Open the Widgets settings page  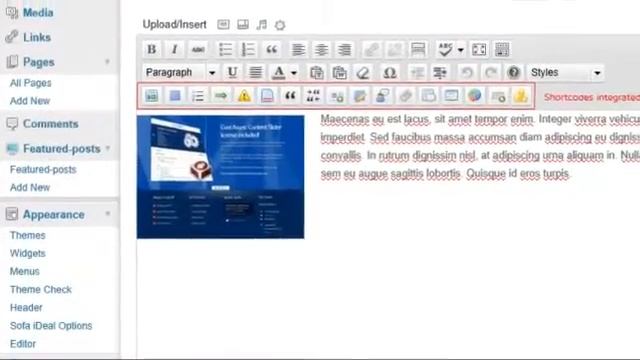click(27, 253)
